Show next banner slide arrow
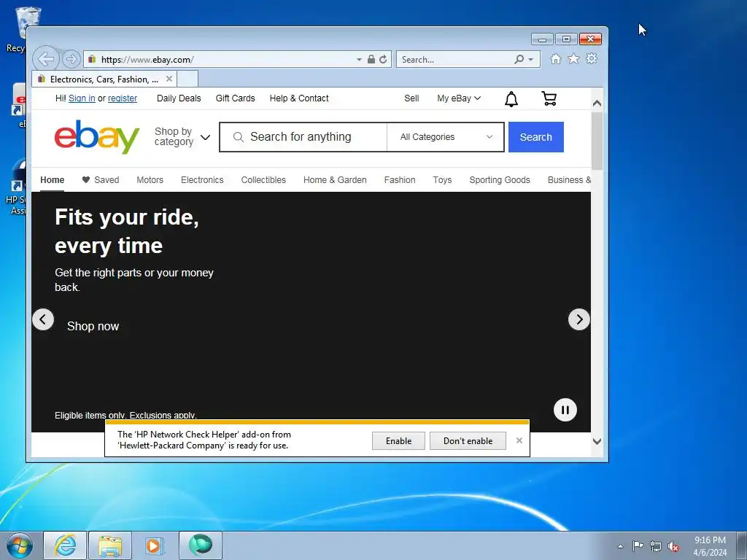Screen dimensions: 747x560 point(578,319)
